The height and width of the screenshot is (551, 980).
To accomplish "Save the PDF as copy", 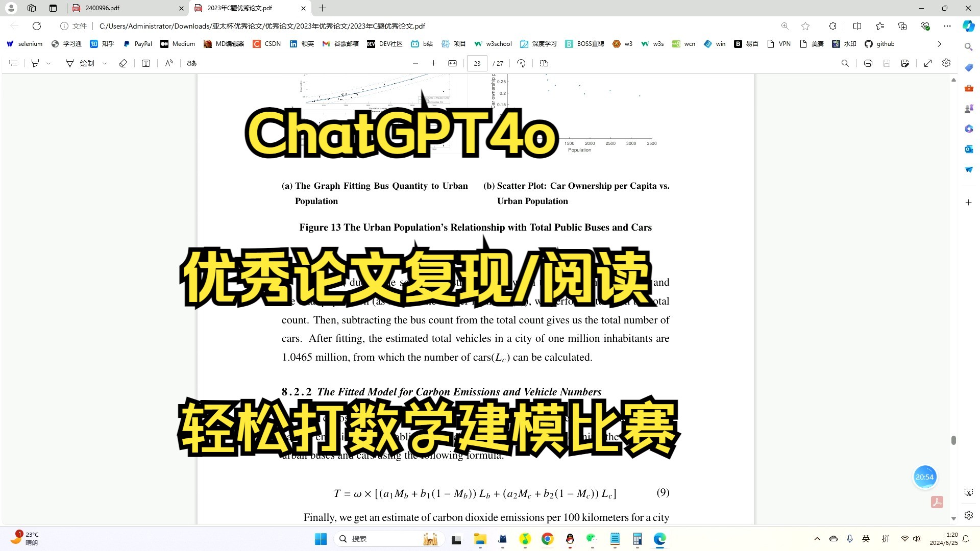I will click(905, 63).
